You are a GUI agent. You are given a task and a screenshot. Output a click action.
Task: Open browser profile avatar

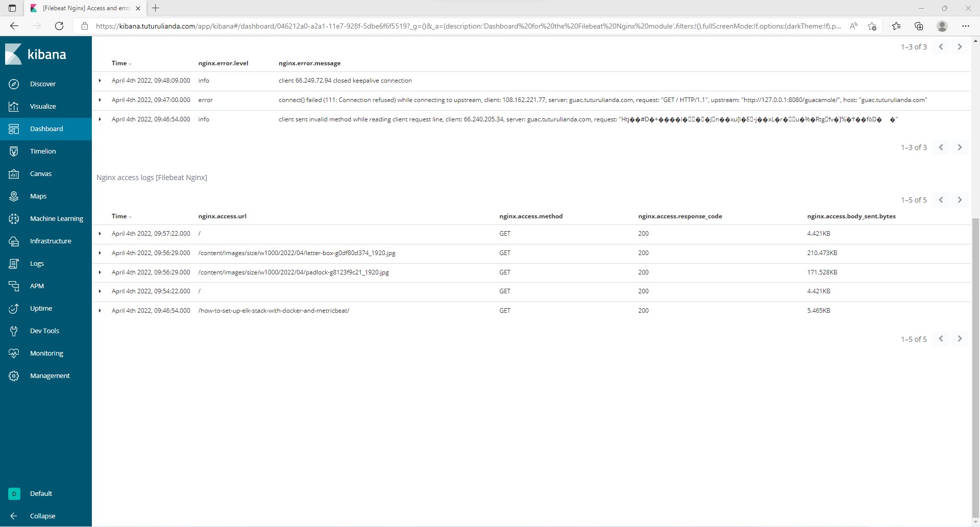(x=942, y=26)
